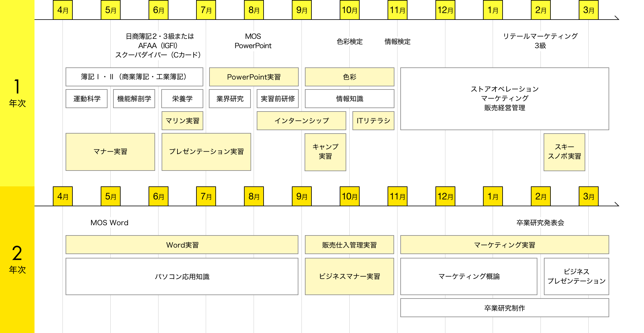Click the 栄養学 course box
This screenshot has height=333, width=644.
click(x=182, y=99)
